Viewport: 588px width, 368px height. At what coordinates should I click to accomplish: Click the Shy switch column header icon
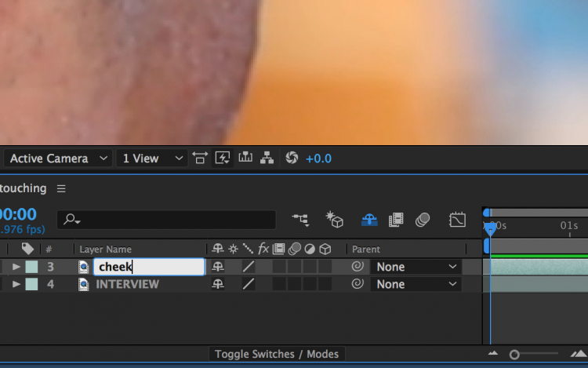point(218,248)
